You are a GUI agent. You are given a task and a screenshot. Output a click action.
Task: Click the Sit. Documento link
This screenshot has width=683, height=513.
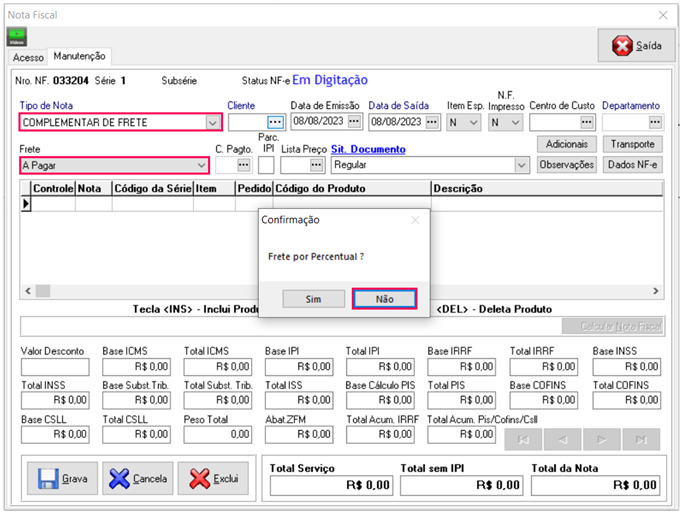tap(369, 149)
